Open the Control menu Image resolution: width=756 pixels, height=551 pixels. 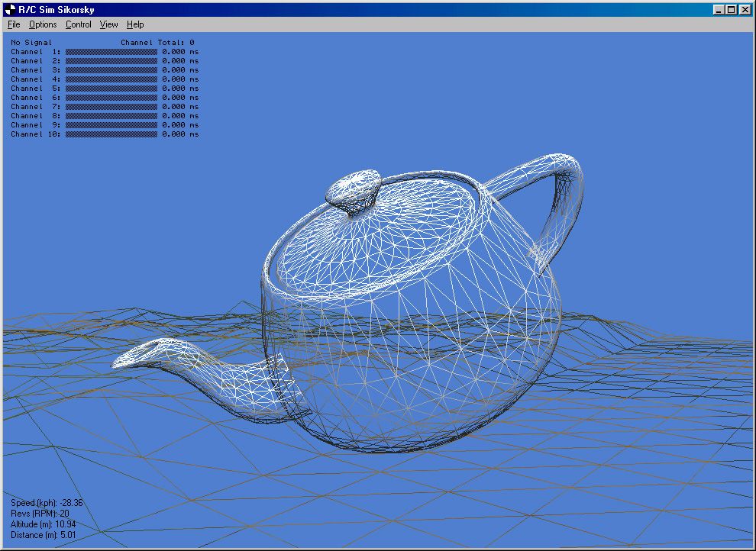pyautogui.click(x=78, y=24)
